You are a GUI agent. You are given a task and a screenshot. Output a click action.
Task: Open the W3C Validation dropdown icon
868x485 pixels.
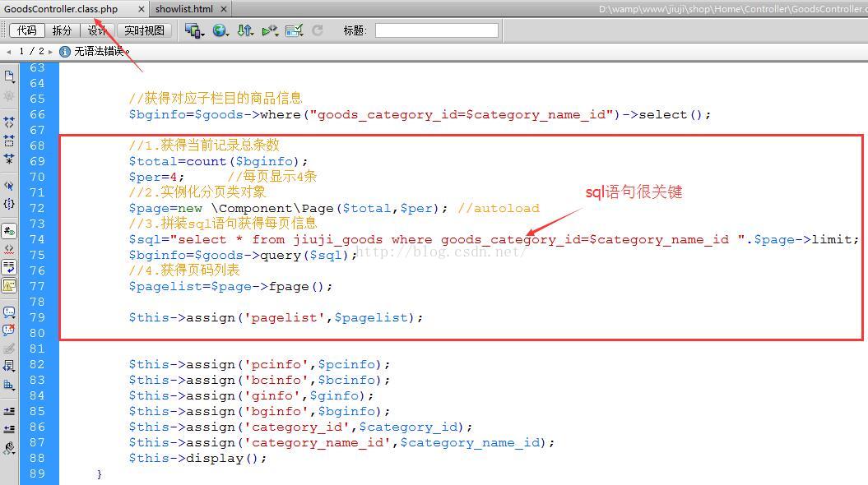pos(270,30)
